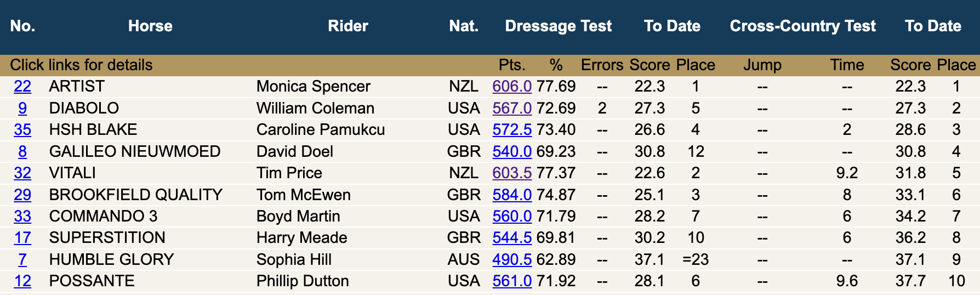Click the 544.5 dressage points link

point(512,238)
